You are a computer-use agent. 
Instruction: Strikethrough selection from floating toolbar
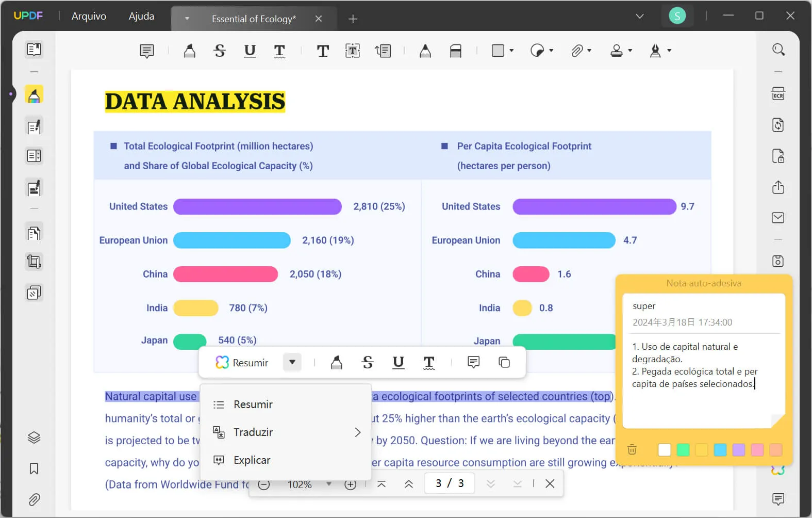(x=368, y=362)
